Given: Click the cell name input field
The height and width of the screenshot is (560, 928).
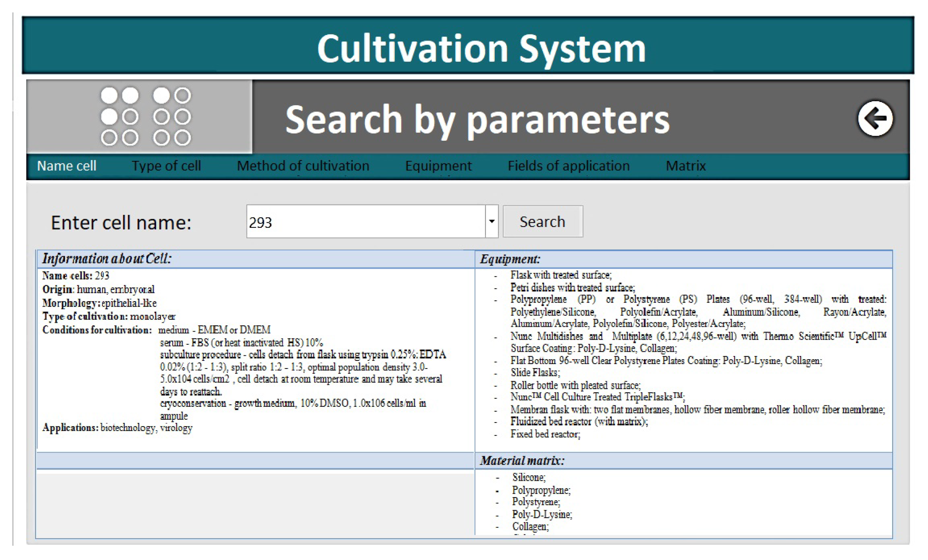Looking at the screenshot, I should [x=365, y=222].
